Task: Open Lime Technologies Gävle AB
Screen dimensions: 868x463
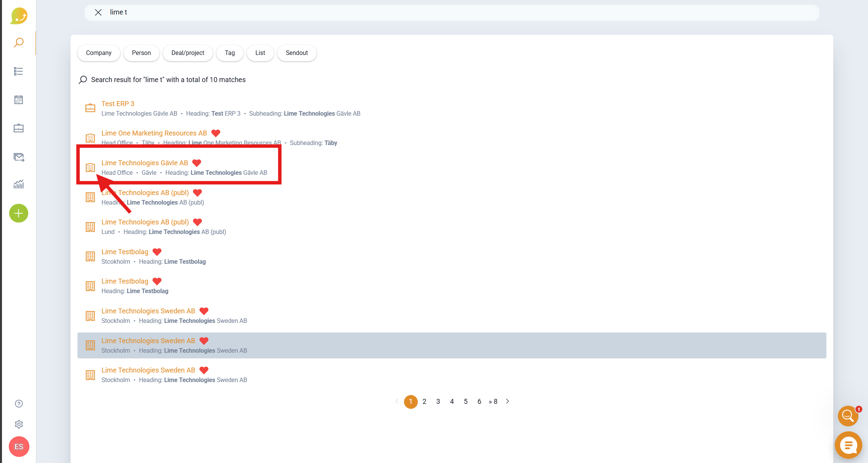Action: tap(145, 163)
